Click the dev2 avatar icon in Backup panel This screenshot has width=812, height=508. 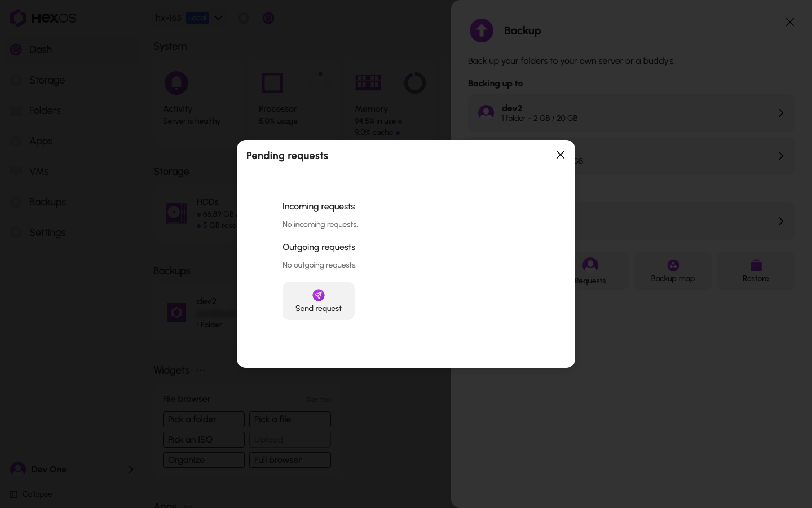[x=486, y=113]
